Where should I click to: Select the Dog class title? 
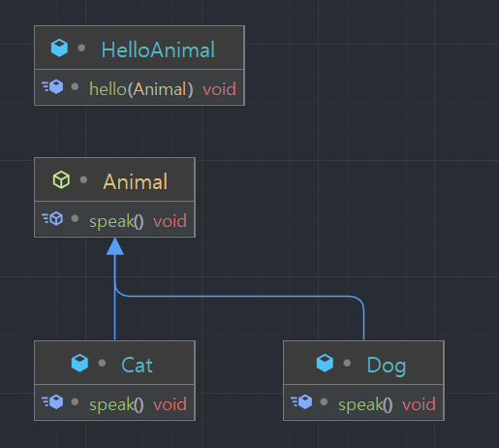point(387,366)
